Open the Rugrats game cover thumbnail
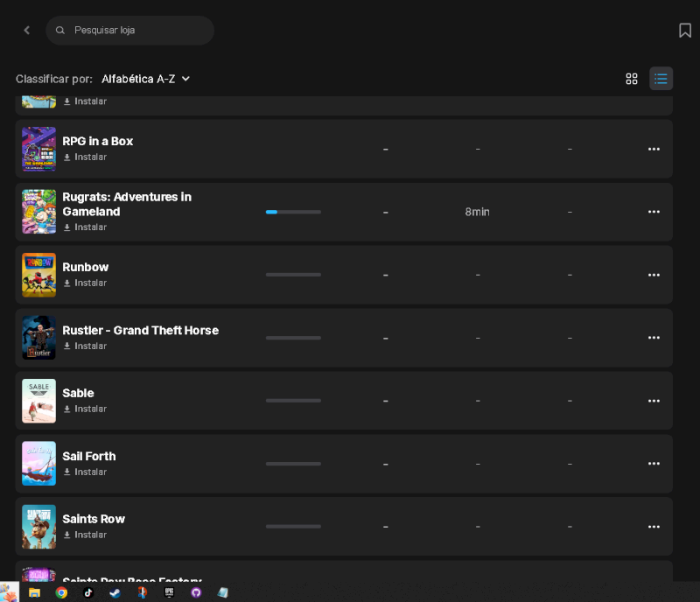Viewport: 700px width, 602px height. click(x=38, y=212)
